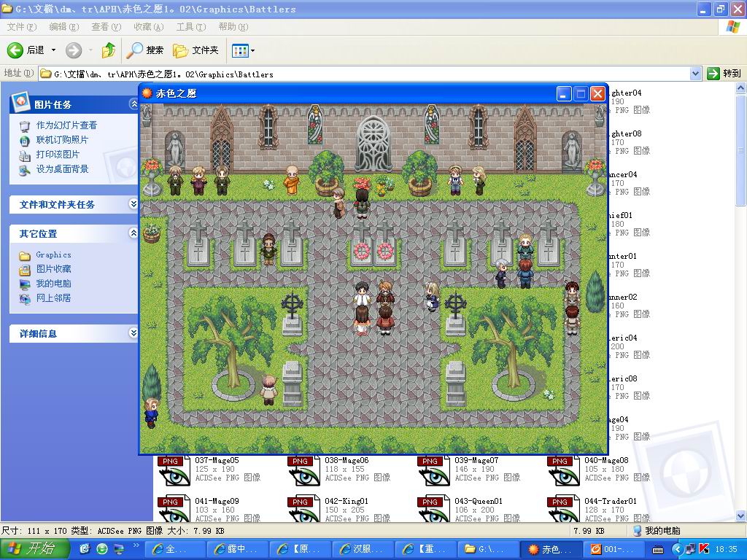Open the 帮助(H) menu

coord(233,27)
